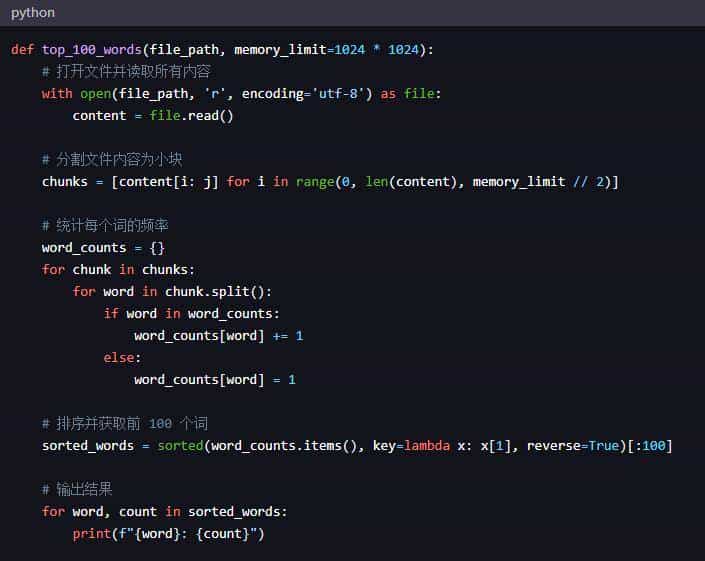This screenshot has width=705, height=561.
Task: Click 'reverse=True' argument
Action: [x=573, y=446]
